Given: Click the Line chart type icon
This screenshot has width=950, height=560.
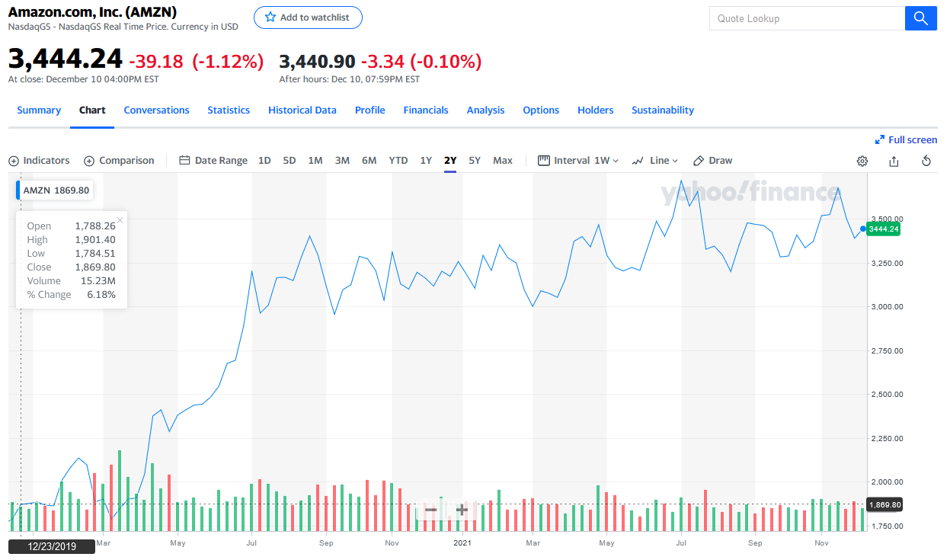Looking at the screenshot, I should [638, 161].
